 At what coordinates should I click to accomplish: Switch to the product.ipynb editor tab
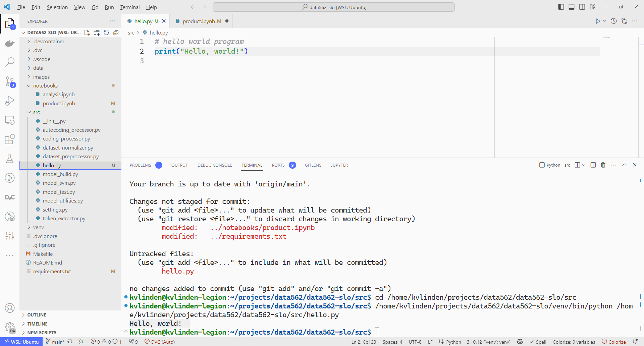199,21
